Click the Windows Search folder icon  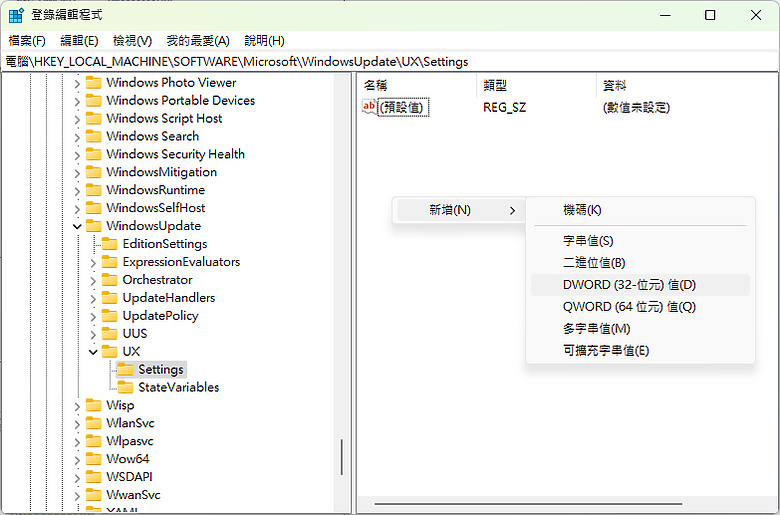(x=94, y=136)
